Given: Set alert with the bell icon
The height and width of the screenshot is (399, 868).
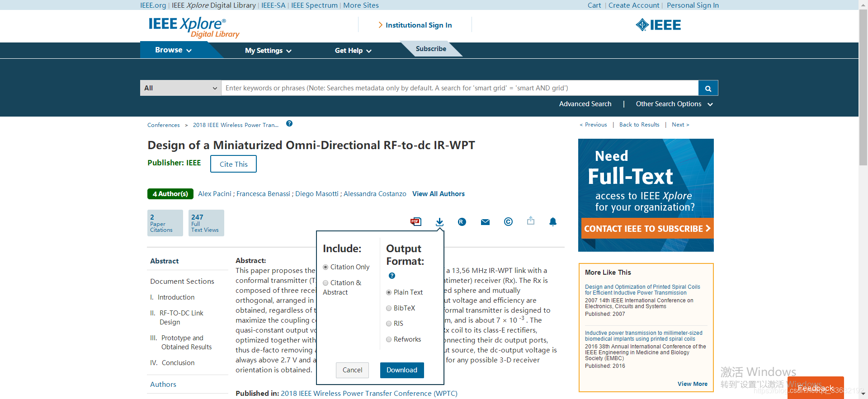Looking at the screenshot, I should tap(552, 221).
